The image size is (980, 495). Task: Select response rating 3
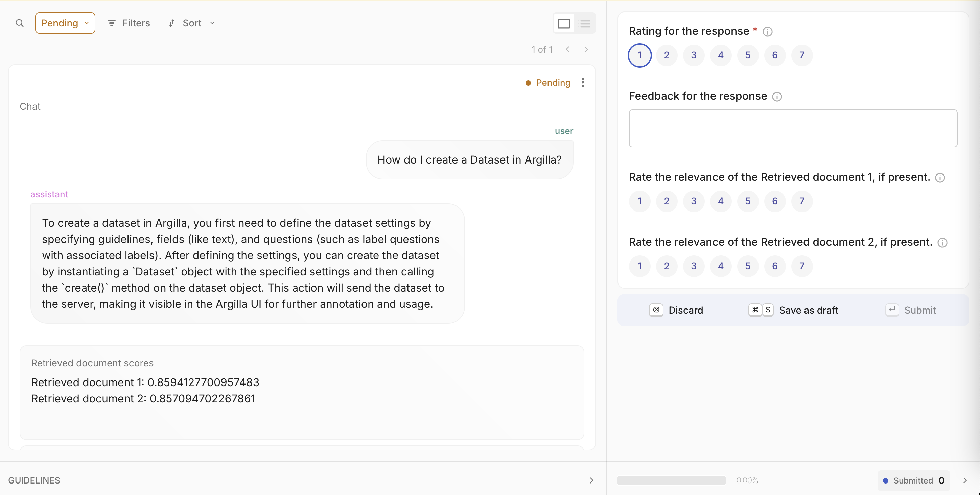[x=694, y=55]
